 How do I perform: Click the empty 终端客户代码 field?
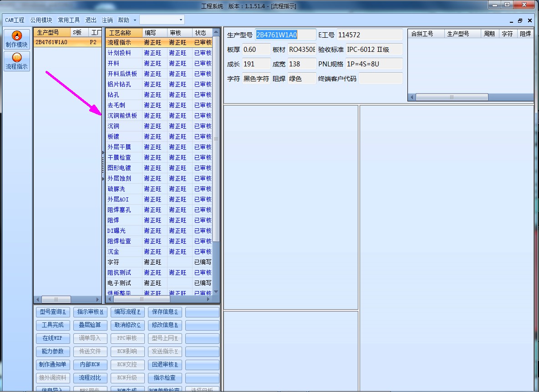(x=381, y=79)
